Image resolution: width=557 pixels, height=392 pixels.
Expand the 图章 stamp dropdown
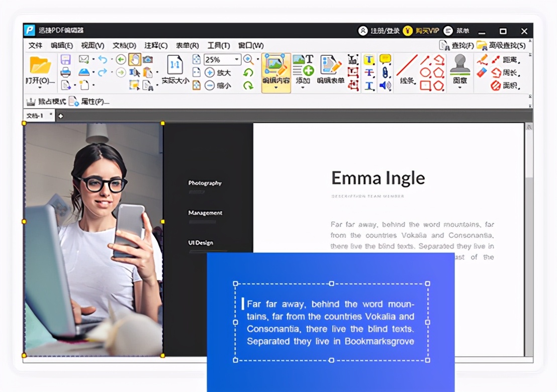460,88
